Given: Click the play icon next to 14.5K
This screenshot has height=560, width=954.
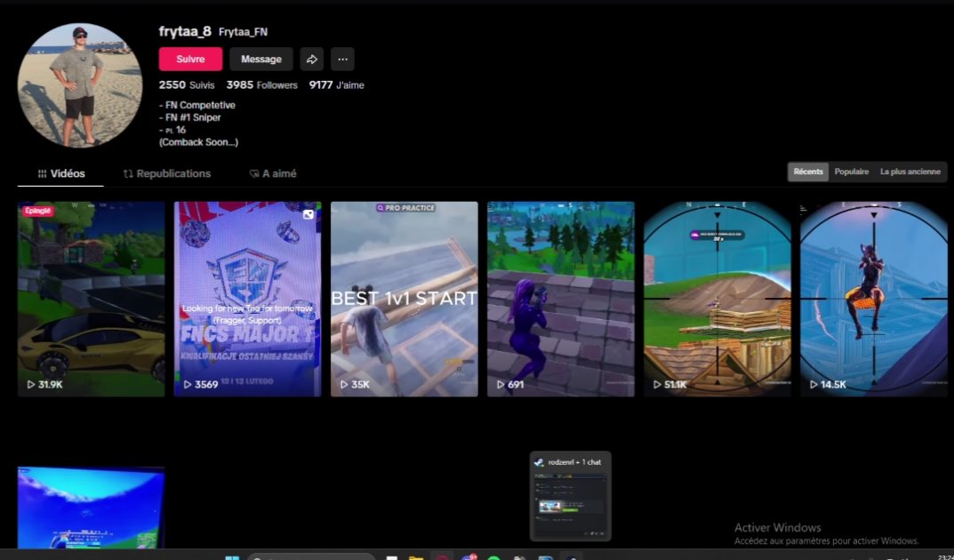Looking at the screenshot, I should (814, 384).
